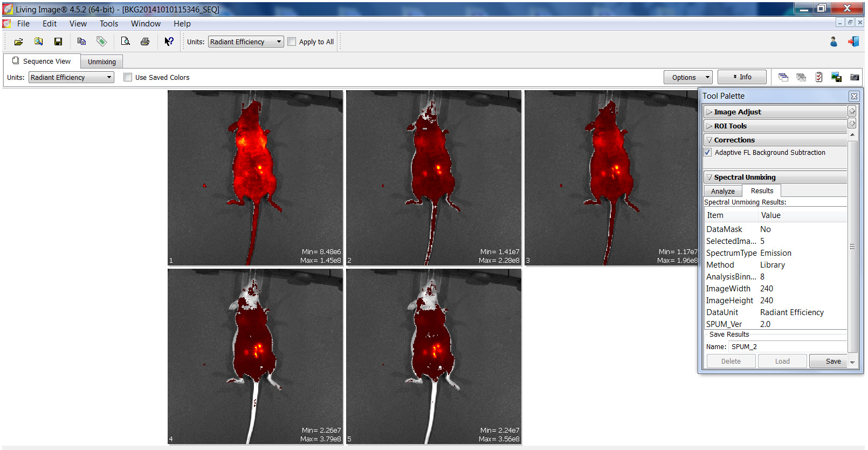Click the ImageWidth row in results

775,289
